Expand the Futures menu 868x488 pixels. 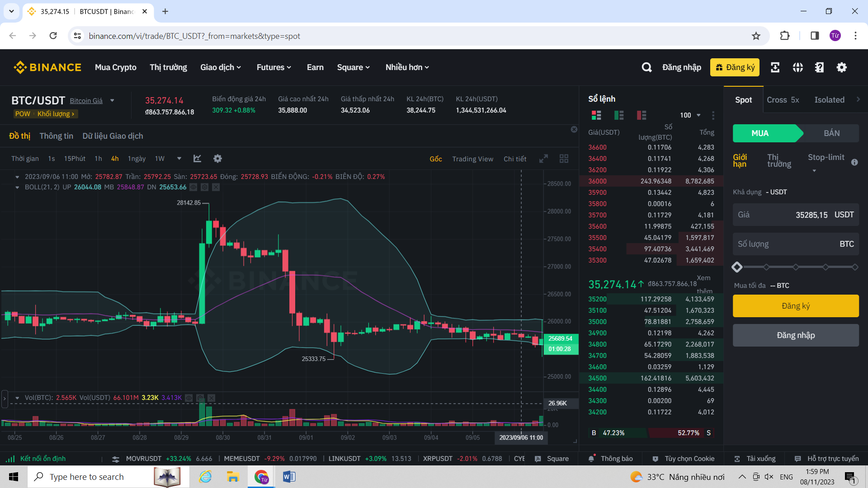pyautogui.click(x=274, y=67)
